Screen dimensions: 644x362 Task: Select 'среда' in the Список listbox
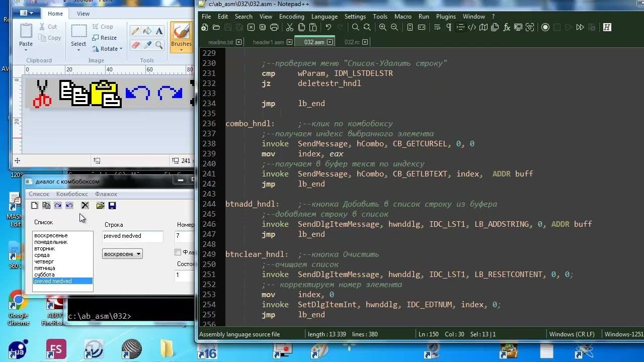[63, 255]
